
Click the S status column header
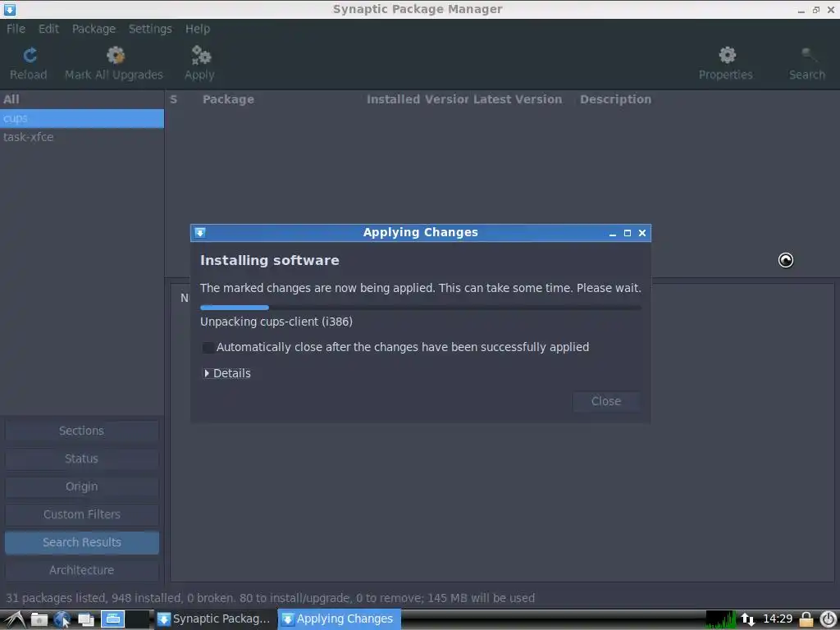[x=174, y=99]
